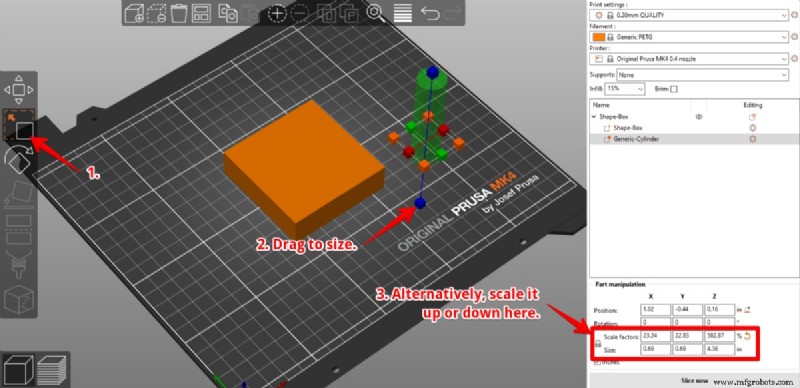The image size is (800, 388).
Task: Click the Position Y field showing -0.44
Action: pos(687,309)
